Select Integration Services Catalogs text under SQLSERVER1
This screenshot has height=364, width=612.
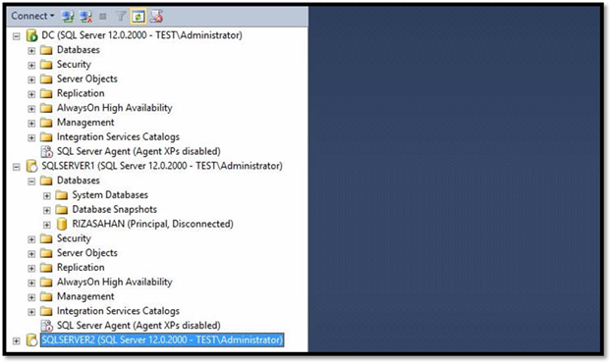pyautogui.click(x=118, y=311)
